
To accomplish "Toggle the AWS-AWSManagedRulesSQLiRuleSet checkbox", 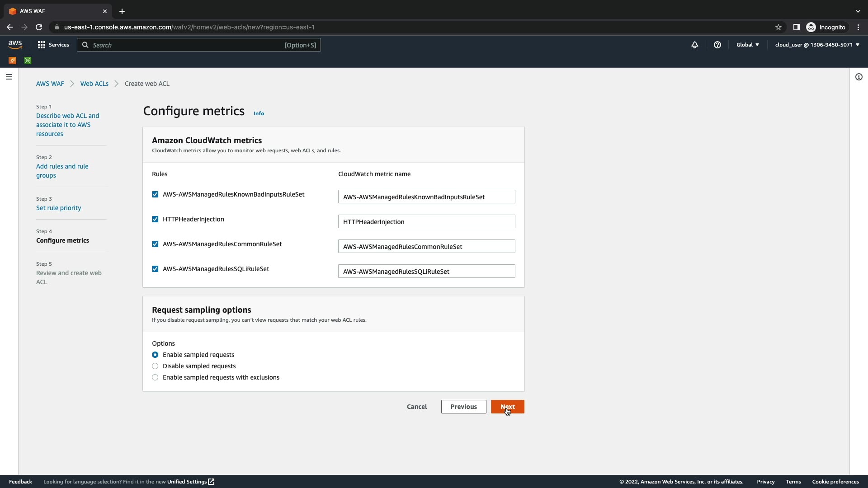I will tap(155, 269).
